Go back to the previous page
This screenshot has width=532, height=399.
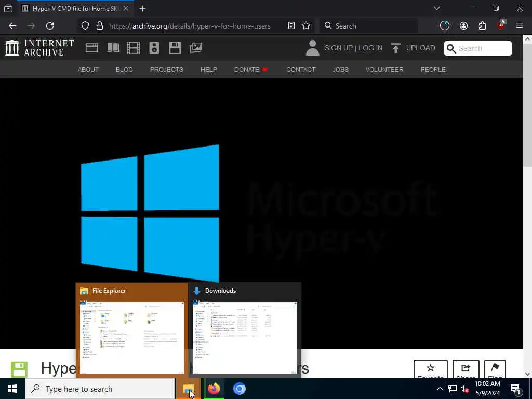pyautogui.click(x=12, y=26)
